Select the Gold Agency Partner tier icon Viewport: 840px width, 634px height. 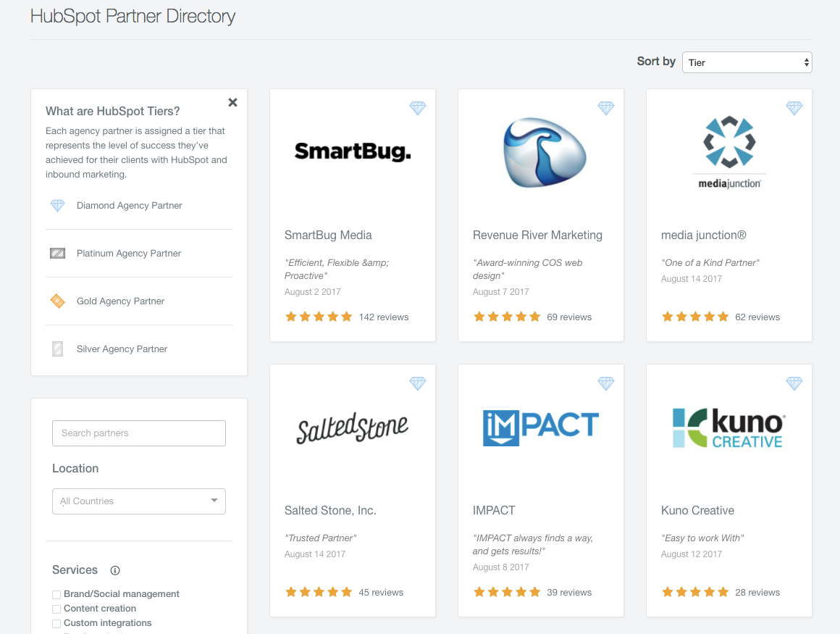click(x=57, y=301)
